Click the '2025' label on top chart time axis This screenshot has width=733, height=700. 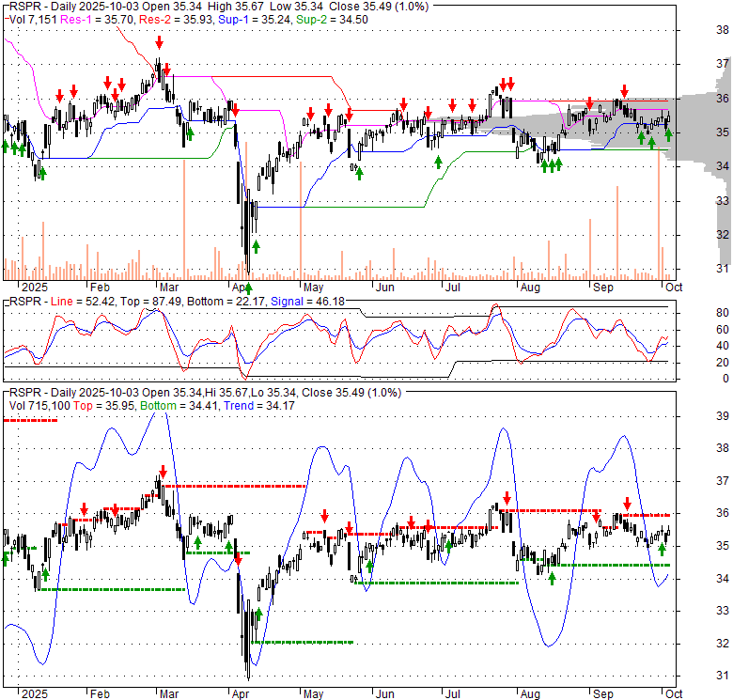[x=35, y=288]
